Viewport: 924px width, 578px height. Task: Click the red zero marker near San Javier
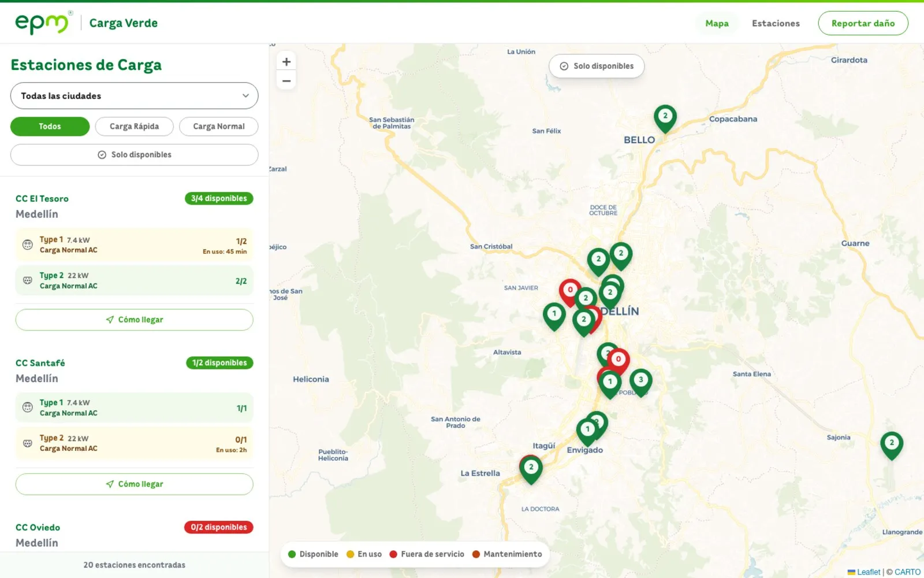click(570, 292)
